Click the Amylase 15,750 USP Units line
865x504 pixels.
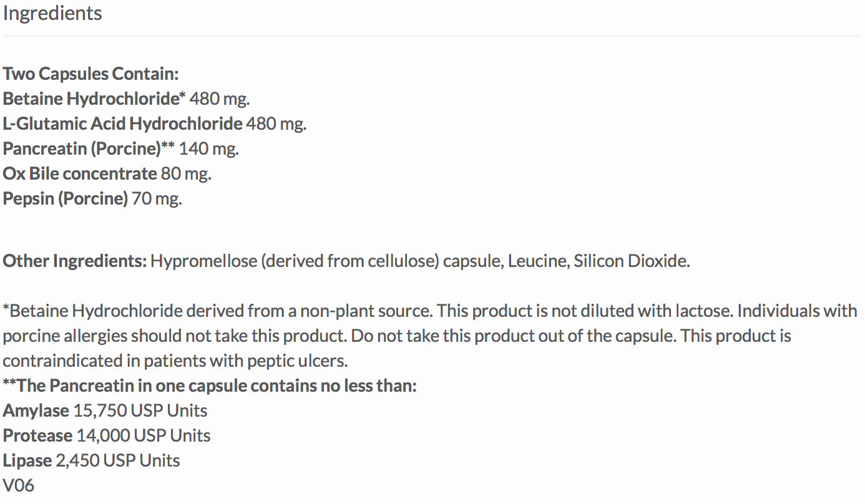click(105, 410)
